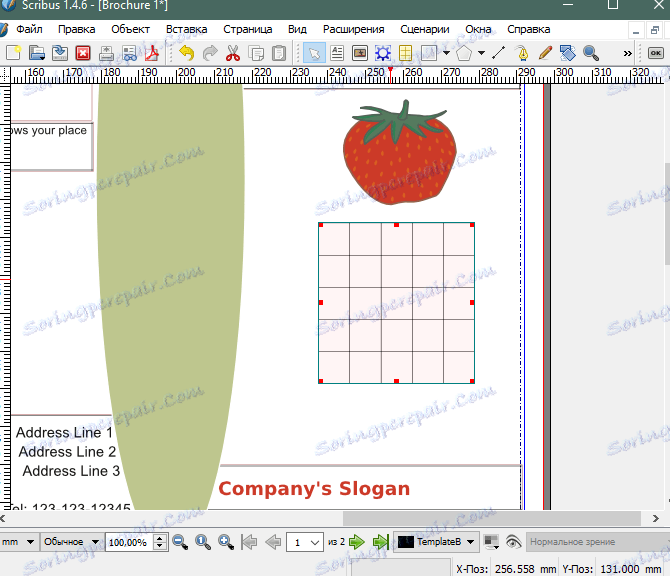The height and width of the screenshot is (576, 670).
Task: Open polygon properties dropdown arrow
Action: coord(482,53)
